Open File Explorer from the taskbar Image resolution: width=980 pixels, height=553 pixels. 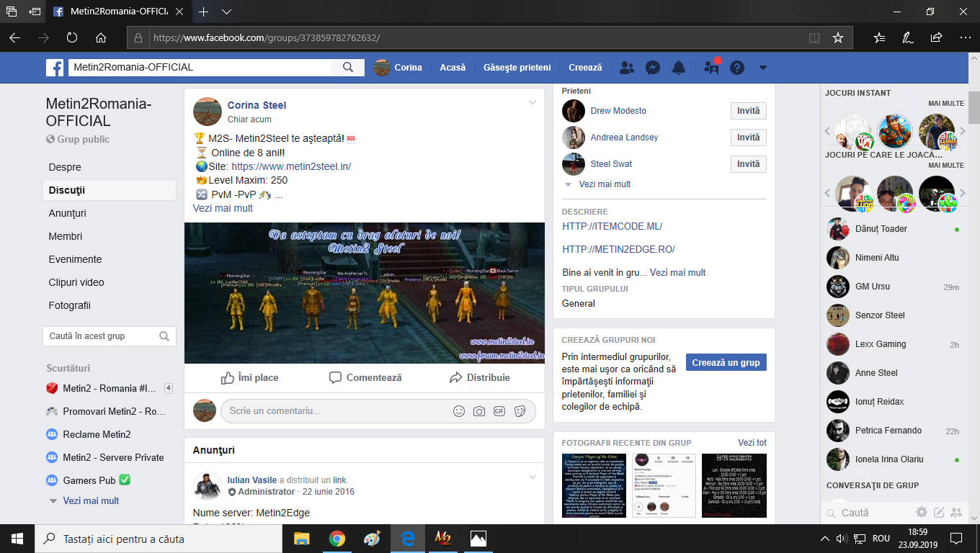click(x=301, y=539)
